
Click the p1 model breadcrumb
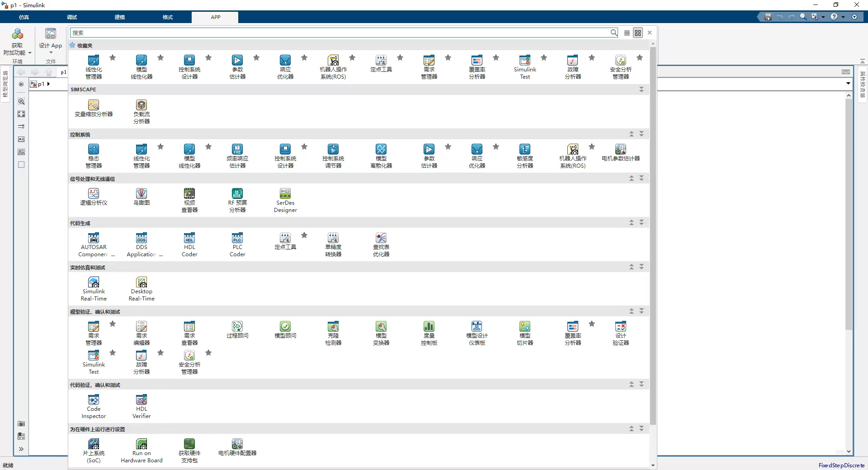click(41, 84)
